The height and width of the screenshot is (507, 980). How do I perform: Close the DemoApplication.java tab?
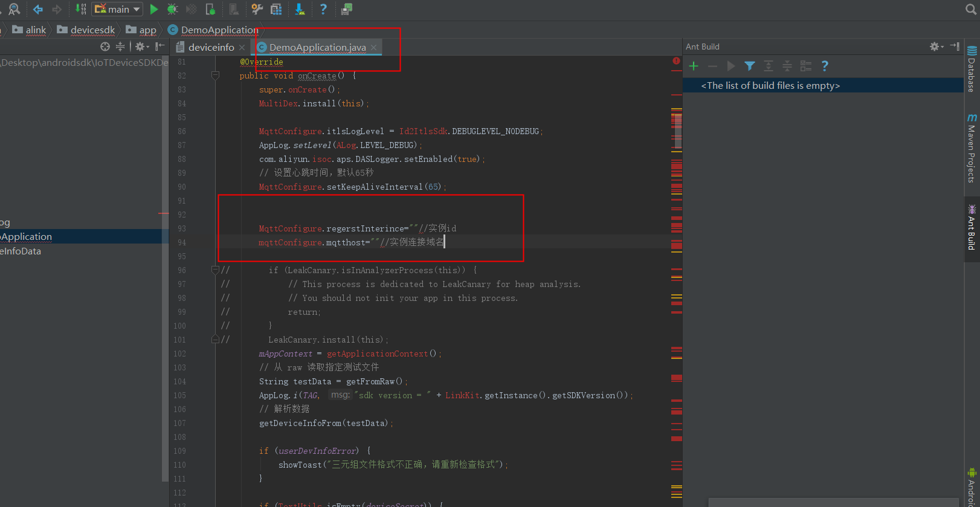374,47
